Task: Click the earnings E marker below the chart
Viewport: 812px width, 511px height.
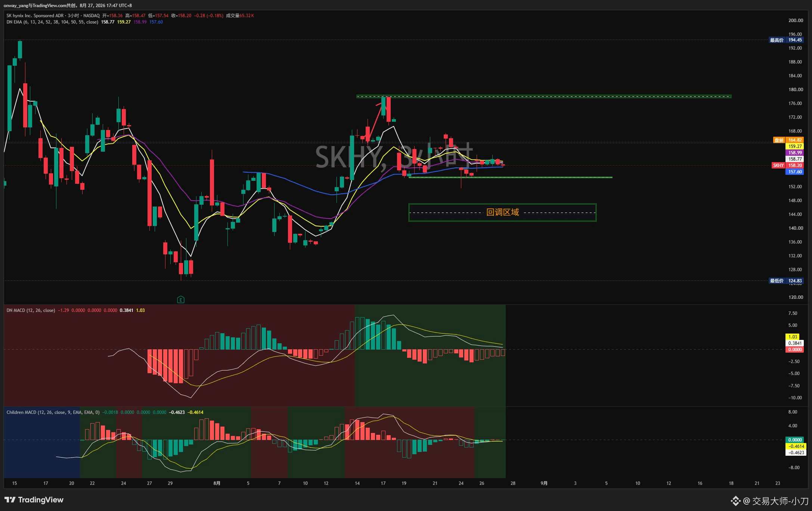Action: [x=181, y=300]
